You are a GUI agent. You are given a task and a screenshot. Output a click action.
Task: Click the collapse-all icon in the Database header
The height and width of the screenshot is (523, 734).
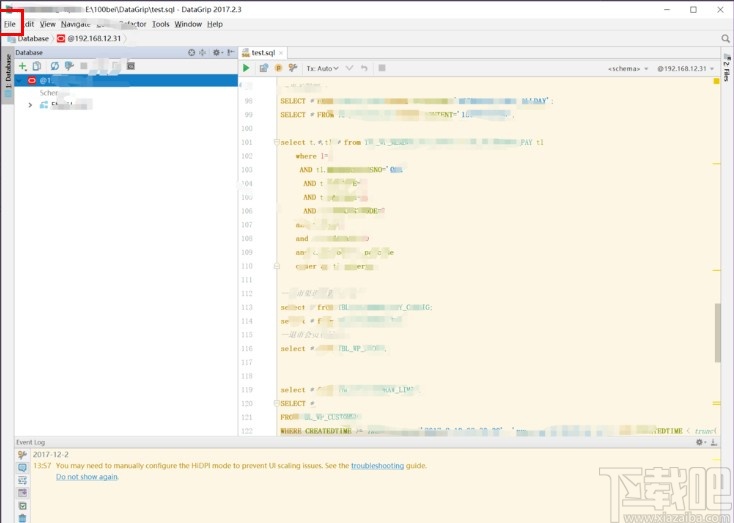pos(202,52)
